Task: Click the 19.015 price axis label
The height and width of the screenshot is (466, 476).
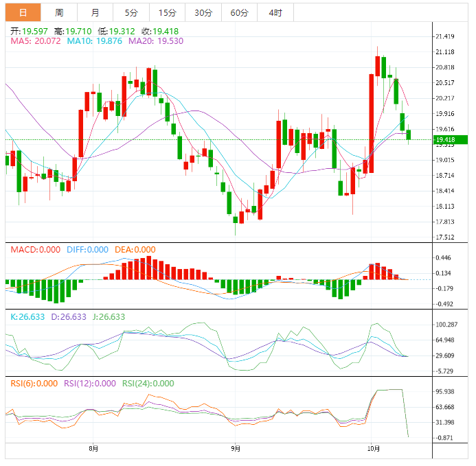Action: 445,160
